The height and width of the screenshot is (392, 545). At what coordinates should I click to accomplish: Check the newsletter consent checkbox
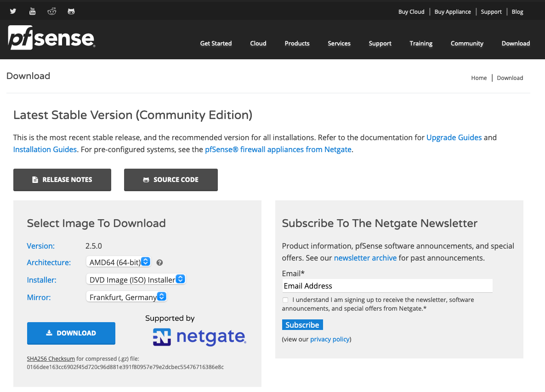pos(285,300)
